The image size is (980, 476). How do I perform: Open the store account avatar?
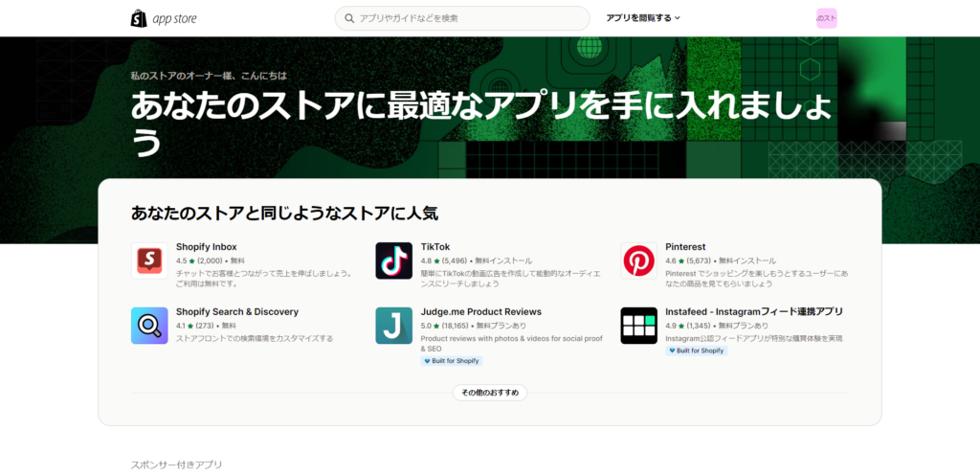point(826,19)
